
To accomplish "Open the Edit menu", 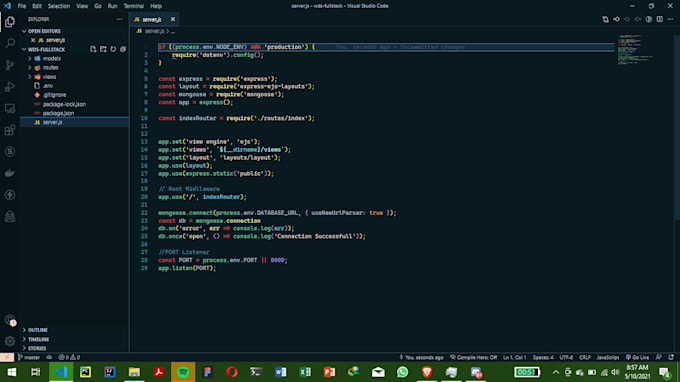I will point(37,6).
